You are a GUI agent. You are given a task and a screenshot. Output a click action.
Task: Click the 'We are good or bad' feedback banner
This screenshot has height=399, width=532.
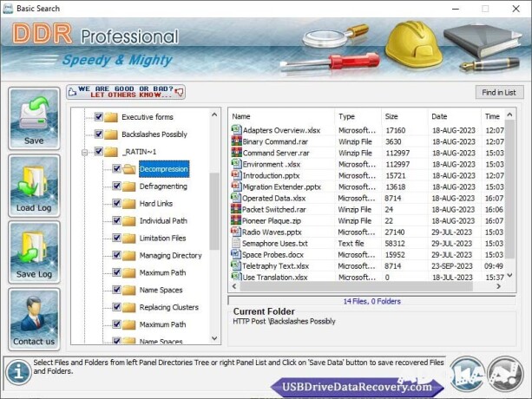(126, 92)
